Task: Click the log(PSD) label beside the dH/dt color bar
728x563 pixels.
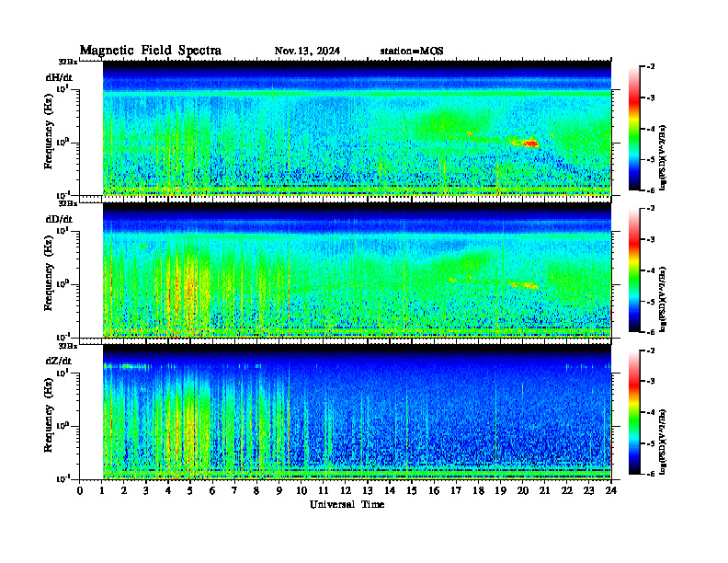Action: point(663,157)
